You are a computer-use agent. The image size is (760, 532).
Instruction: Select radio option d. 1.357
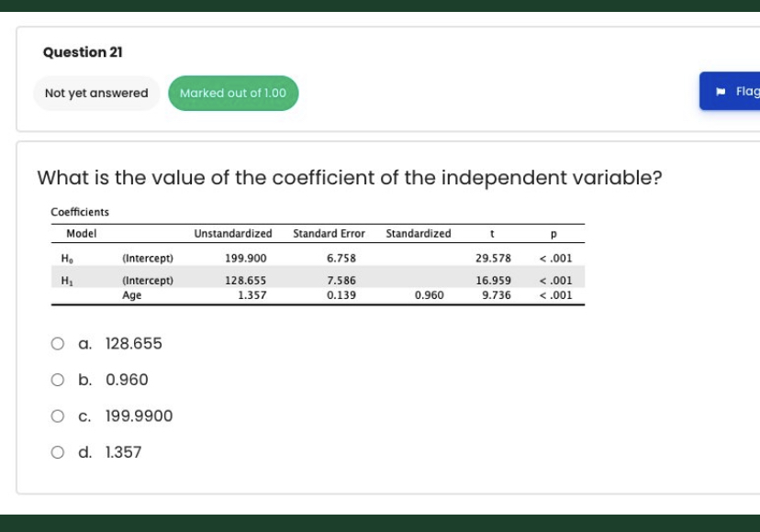click(57, 452)
